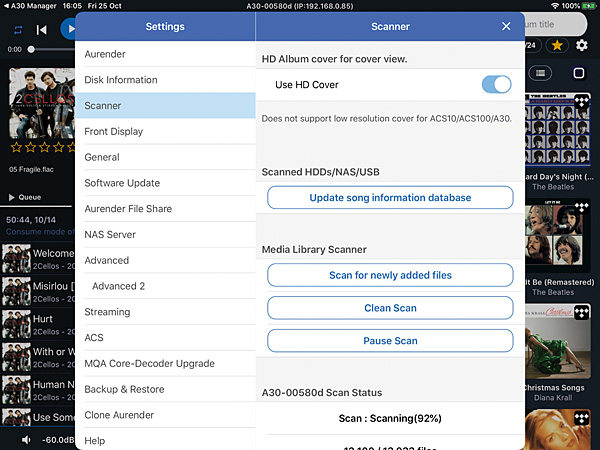This screenshot has height=450, width=600.
Task: Switch to list view icon
Action: coord(540,73)
